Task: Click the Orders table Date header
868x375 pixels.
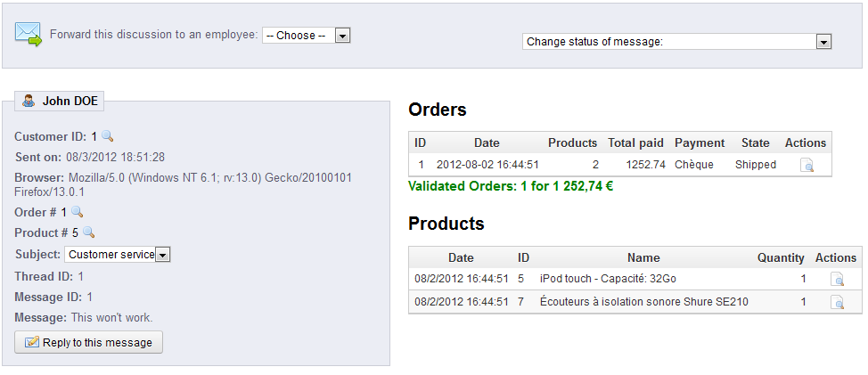Action: pos(487,143)
